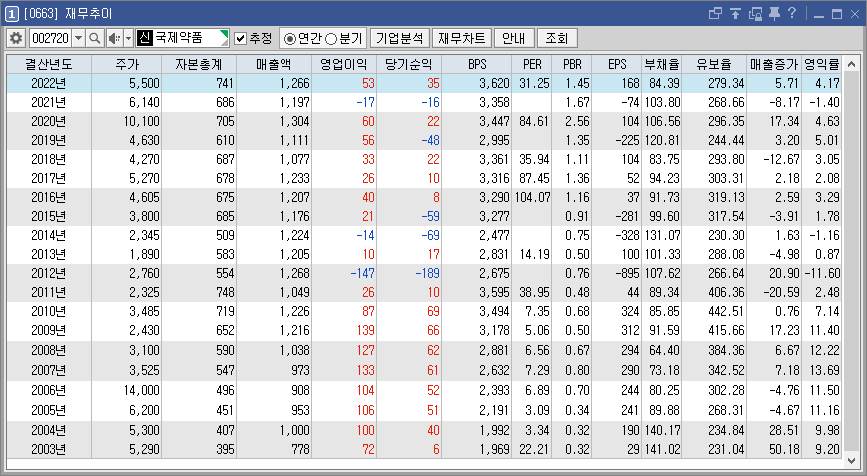Click the 406.36 유보율 value in the 2011년 row
Image resolution: width=867 pixels, height=476 pixels.
[x=726, y=292]
